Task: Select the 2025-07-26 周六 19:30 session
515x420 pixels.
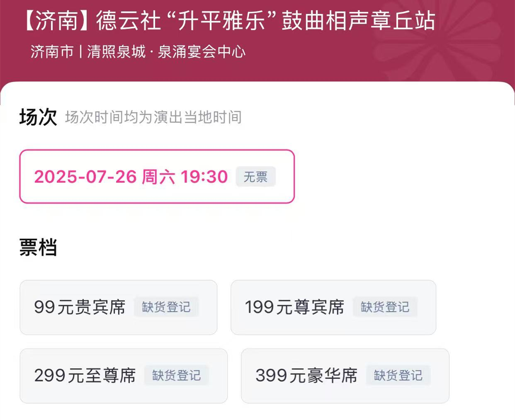Action: (x=131, y=177)
